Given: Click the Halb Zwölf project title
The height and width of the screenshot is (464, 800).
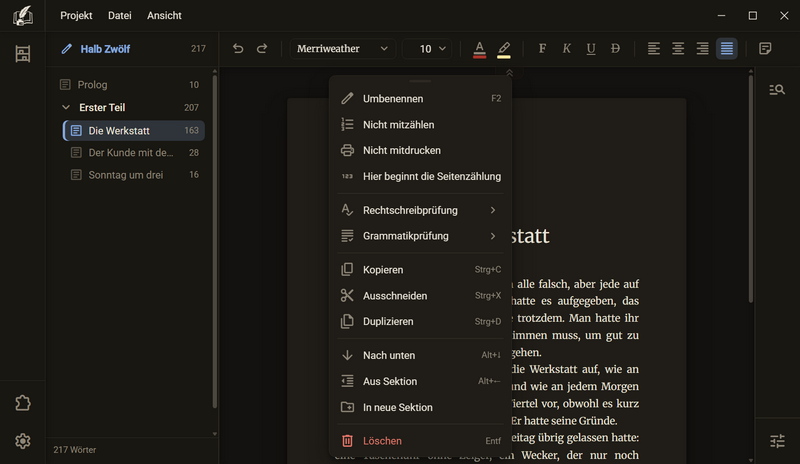Looking at the screenshot, I should pos(105,49).
